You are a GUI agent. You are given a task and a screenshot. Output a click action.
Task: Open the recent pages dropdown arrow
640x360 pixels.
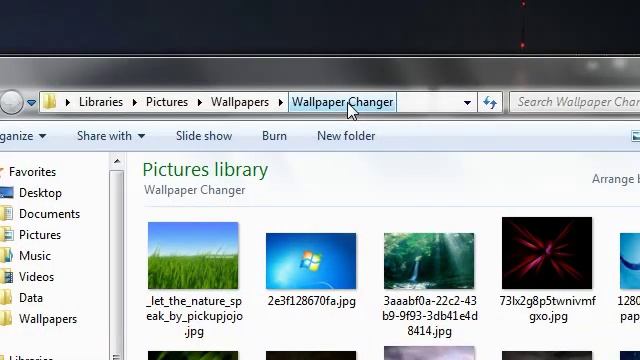click(x=31, y=102)
